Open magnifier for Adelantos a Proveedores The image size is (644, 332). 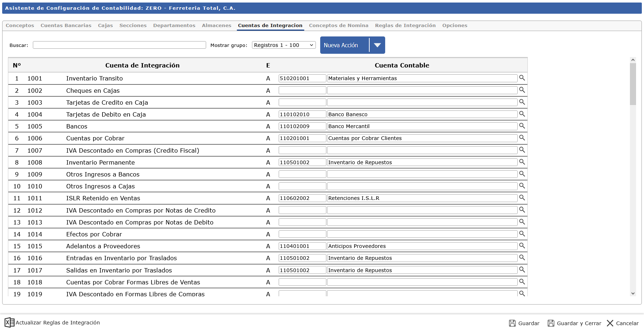(x=522, y=246)
